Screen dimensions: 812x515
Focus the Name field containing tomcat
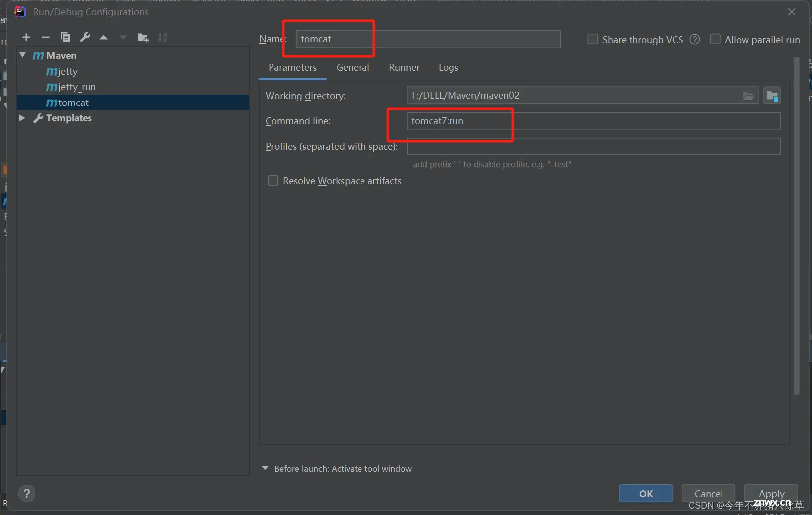pyautogui.click(x=428, y=39)
